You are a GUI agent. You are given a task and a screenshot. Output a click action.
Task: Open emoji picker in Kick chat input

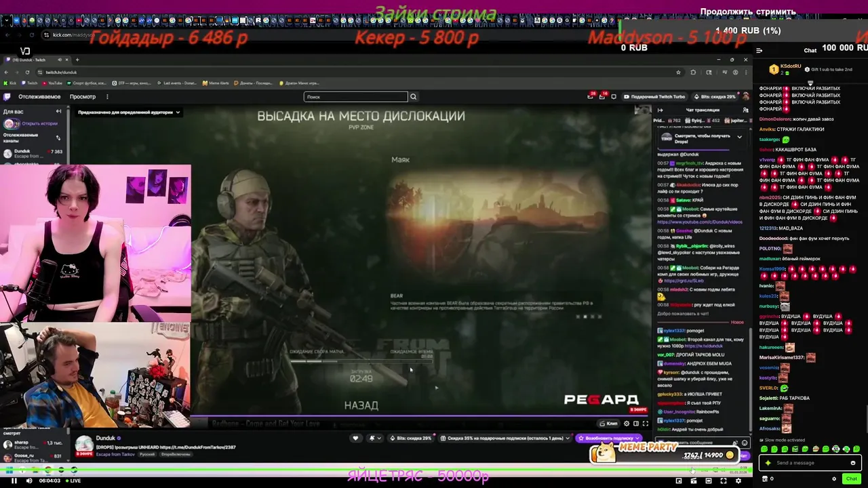pos(853,463)
